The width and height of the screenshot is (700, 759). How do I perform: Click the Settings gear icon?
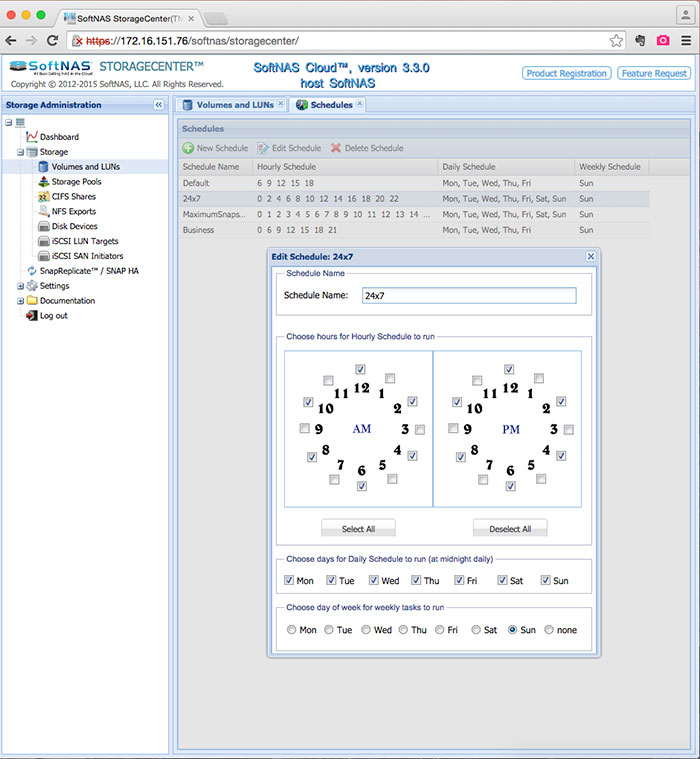[32, 286]
